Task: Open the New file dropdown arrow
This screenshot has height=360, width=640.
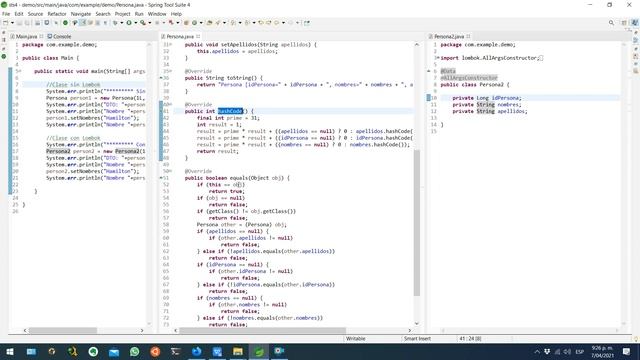Action: 12,23
